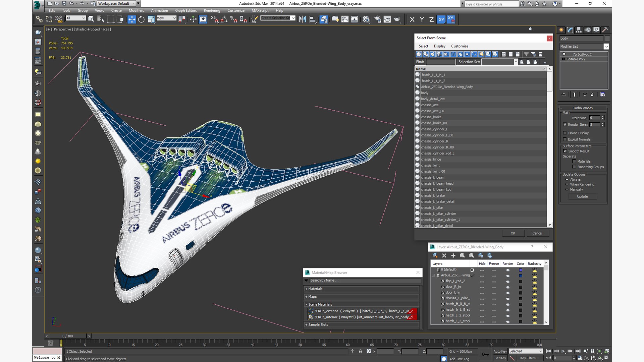Click Add Selected Objects plus icon in Layer dialog
Image resolution: width=644 pixels, height=362 pixels.
click(453, 255)
